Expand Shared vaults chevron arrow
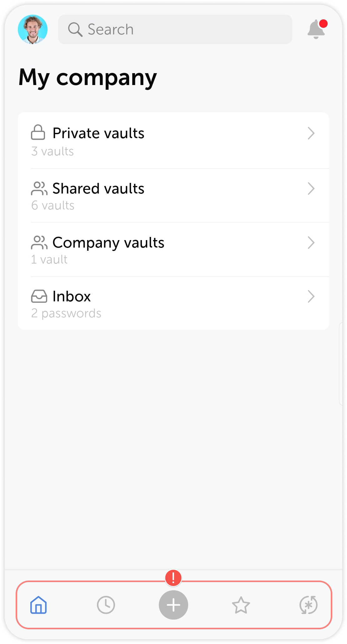 click(311, 189)
